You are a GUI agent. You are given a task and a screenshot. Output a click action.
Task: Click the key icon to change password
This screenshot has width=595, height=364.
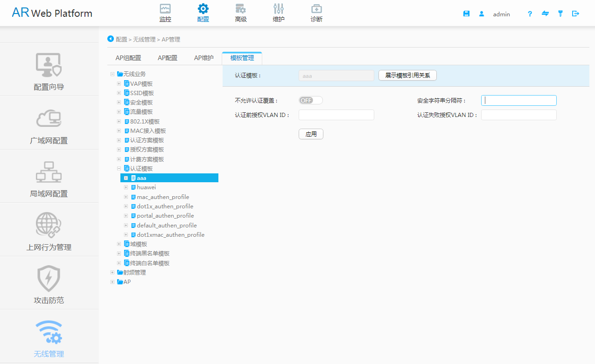coord(560,14)
